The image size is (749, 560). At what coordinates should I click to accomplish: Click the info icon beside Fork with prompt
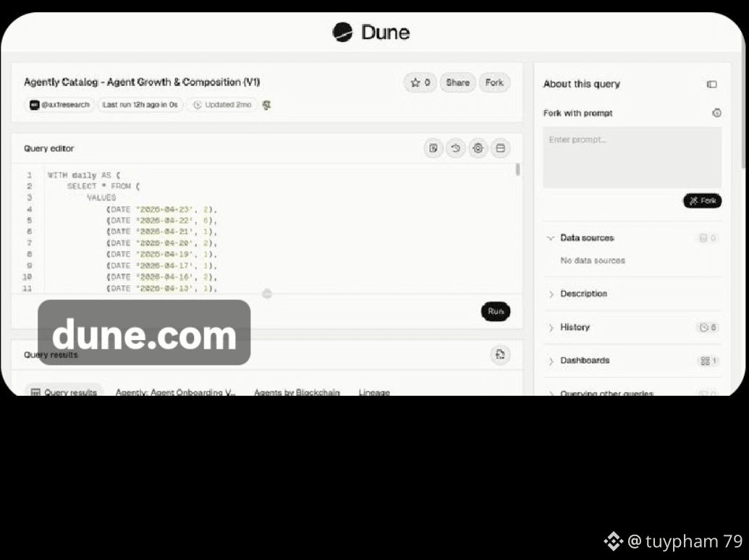[x=716, y=113]
